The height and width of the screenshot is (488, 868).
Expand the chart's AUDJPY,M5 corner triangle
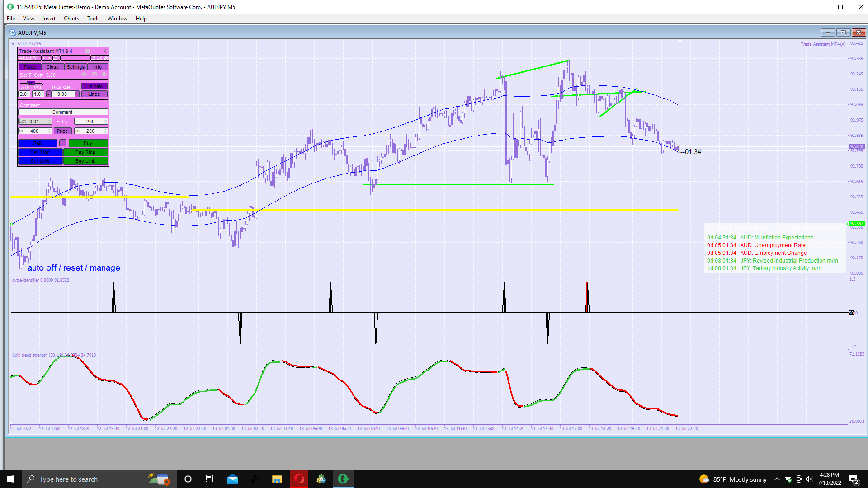click(x=14, y=44)
